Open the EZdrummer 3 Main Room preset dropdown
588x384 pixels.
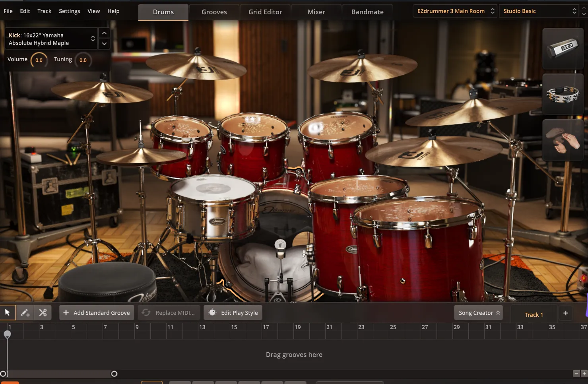click(454, 11)
